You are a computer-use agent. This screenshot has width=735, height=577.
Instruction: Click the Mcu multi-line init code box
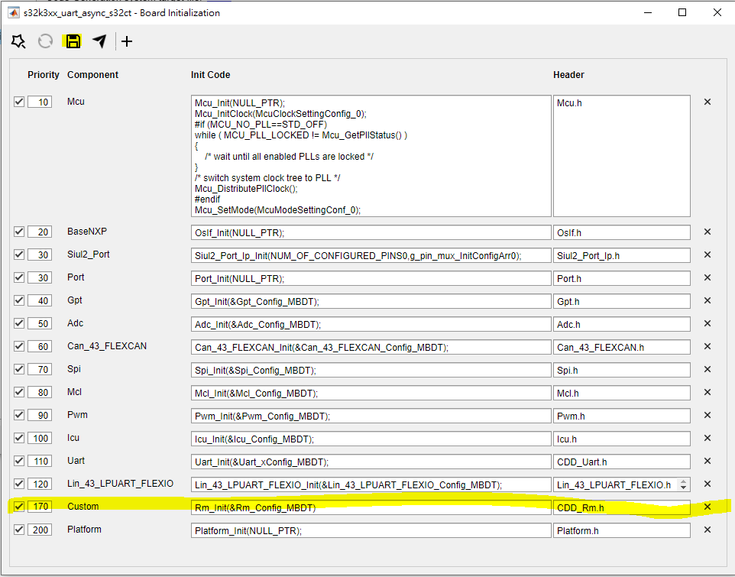[x=371, y=156]
